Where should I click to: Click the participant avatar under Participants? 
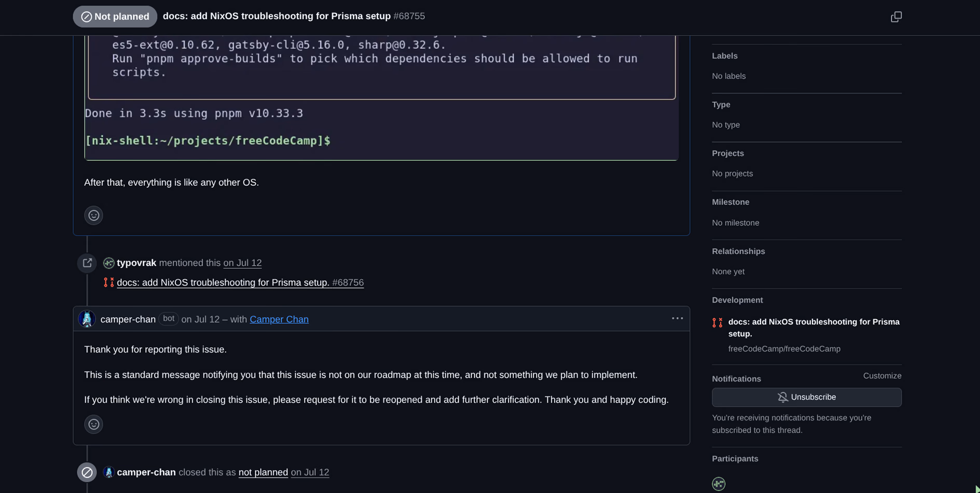[719, 484]
